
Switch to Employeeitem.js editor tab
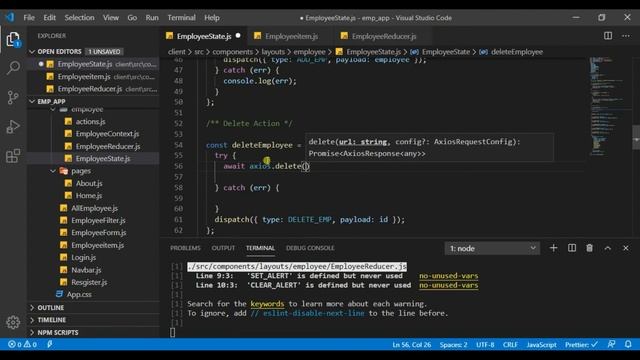[x=291, y=36]
